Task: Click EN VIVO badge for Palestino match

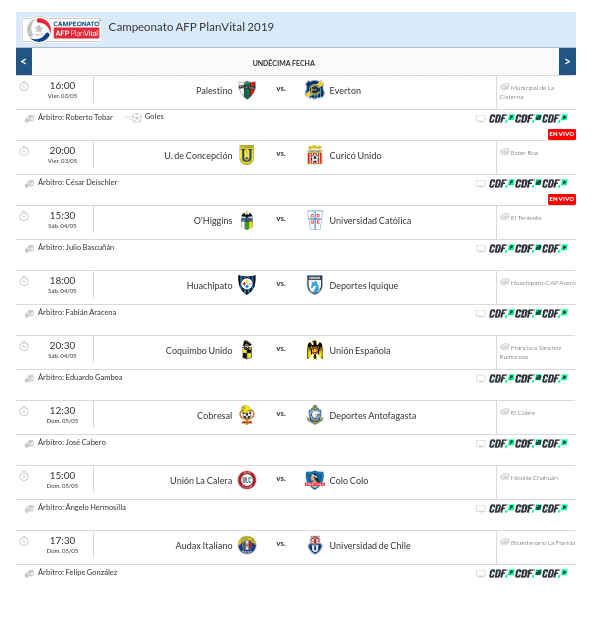Action: [x=562, y=134]
